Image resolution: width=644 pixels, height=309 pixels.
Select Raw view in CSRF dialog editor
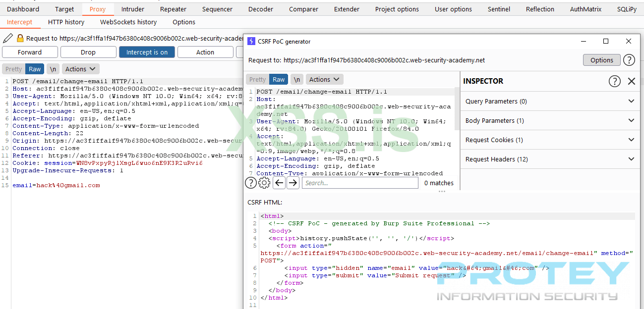coord(279,79)
